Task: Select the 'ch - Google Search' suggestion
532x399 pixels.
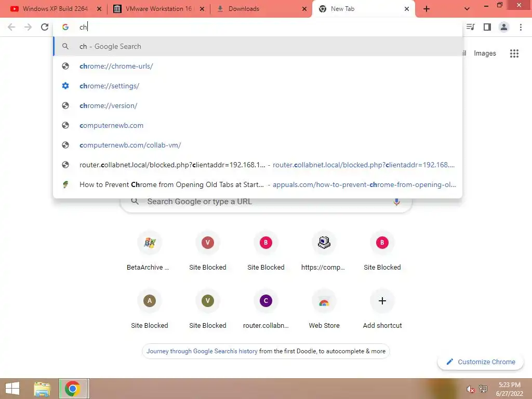Action: coord(258,46)
